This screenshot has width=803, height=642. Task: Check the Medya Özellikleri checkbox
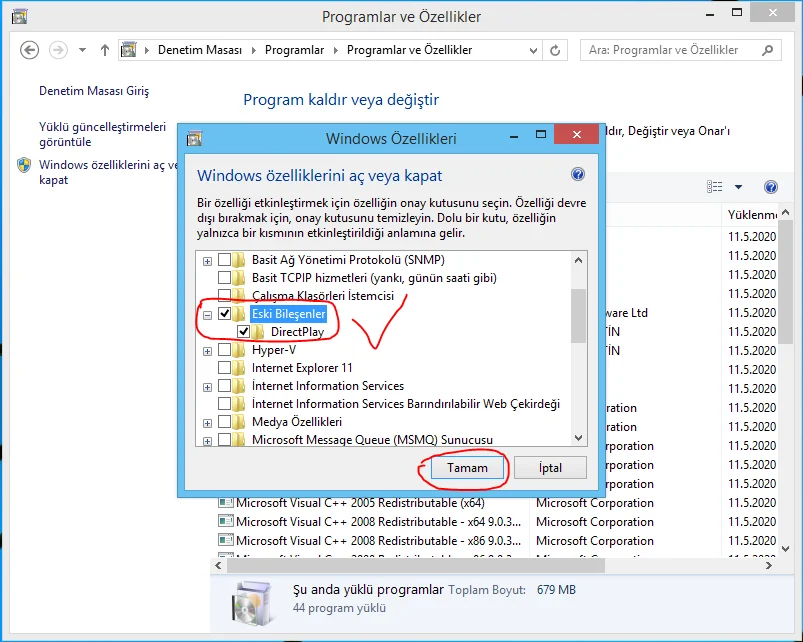point(224,421)
